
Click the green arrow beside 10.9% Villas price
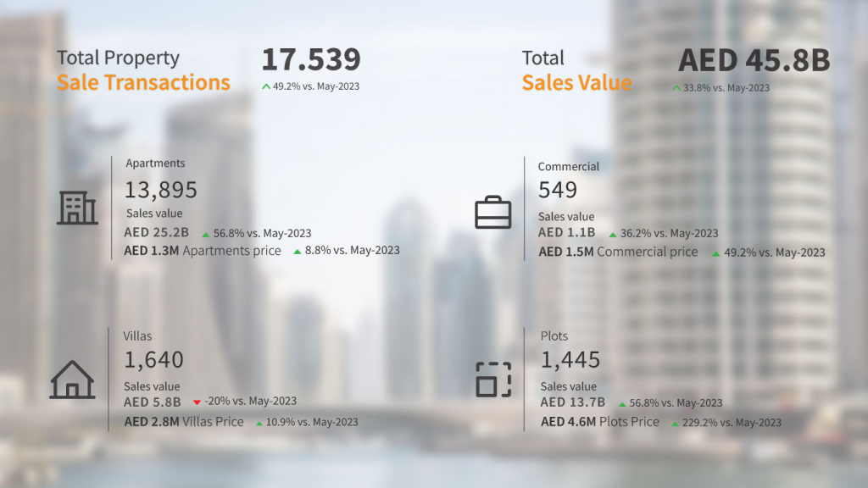coord(259,423)
